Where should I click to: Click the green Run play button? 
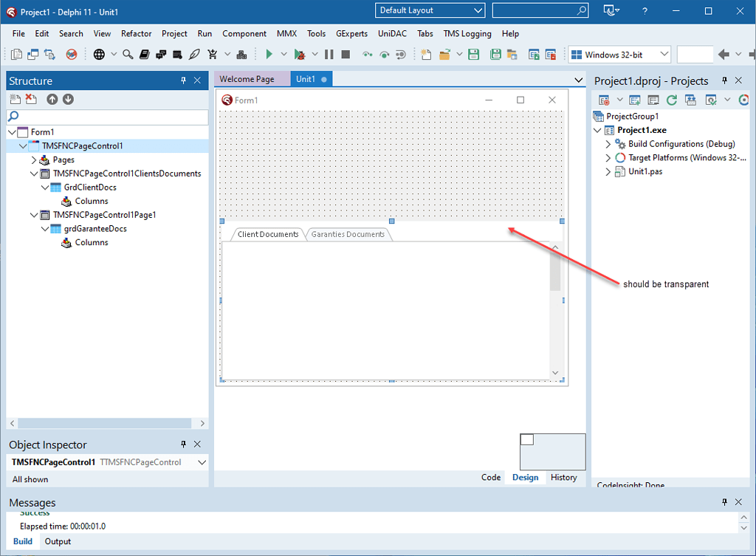click(269, 55)
